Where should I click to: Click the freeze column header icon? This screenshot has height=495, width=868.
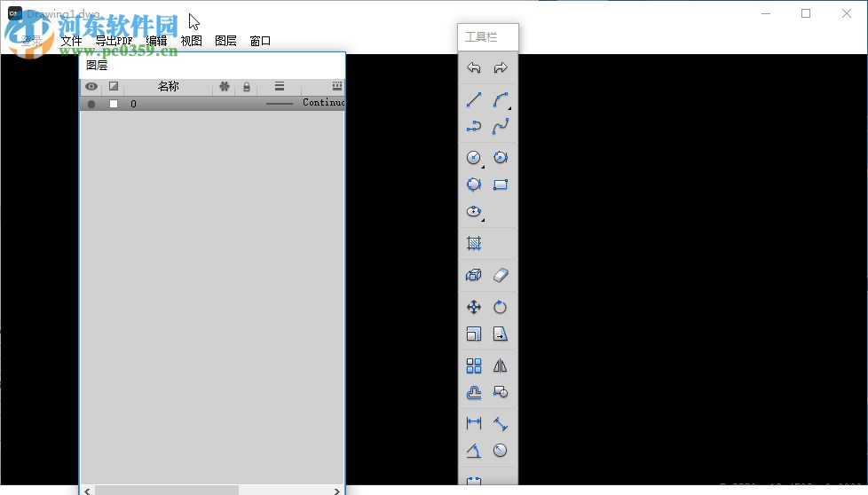(x=225, y=86)
